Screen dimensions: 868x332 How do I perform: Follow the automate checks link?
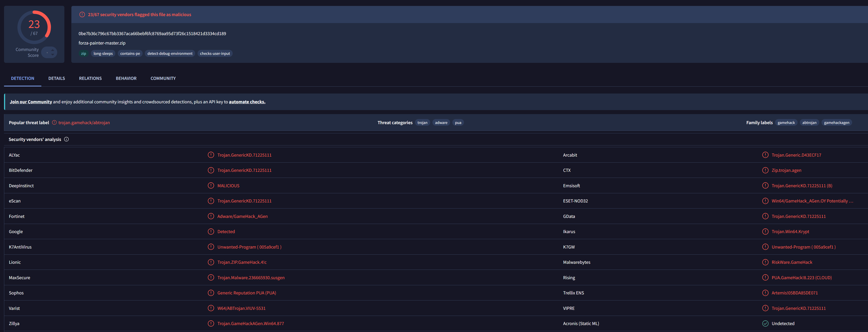(247, 102)
